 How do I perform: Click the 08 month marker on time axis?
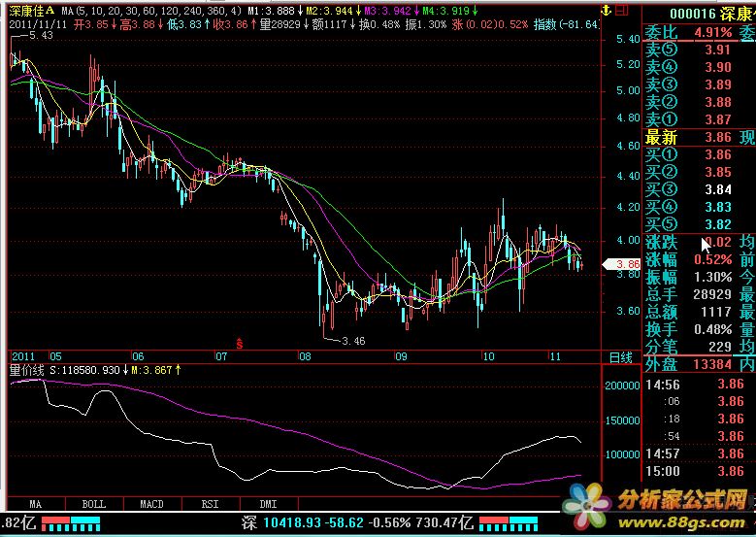[305, 357]
